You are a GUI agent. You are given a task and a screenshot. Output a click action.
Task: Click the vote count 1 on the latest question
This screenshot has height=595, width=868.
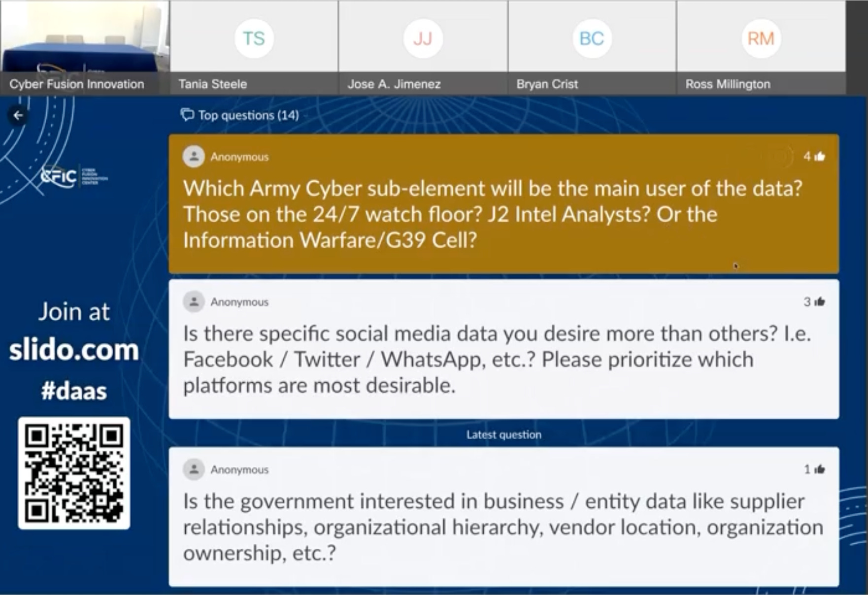(807, 469)
